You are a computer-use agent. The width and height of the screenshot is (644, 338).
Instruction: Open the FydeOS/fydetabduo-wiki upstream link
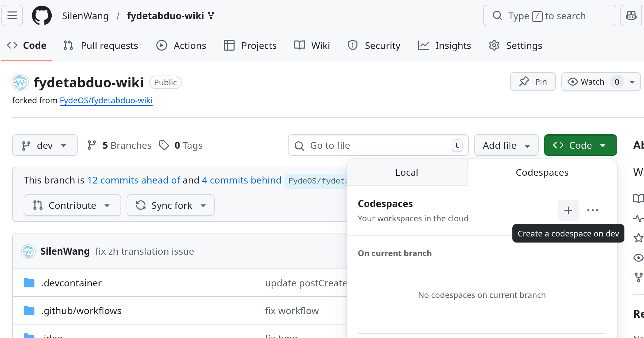tap(106, 100)
